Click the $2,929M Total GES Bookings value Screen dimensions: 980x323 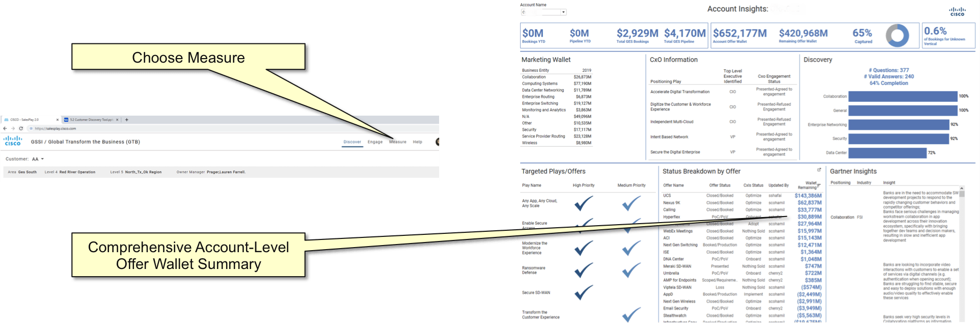637,33
